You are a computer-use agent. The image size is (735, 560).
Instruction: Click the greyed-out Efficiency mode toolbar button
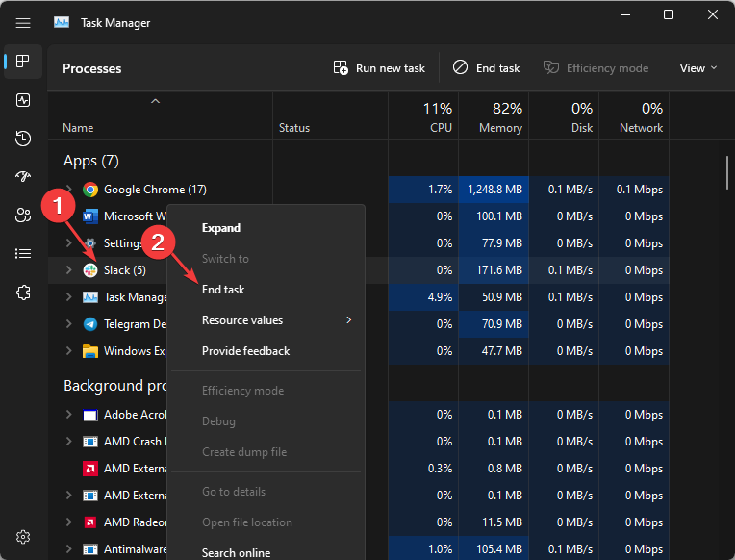(x=596, y=68)
